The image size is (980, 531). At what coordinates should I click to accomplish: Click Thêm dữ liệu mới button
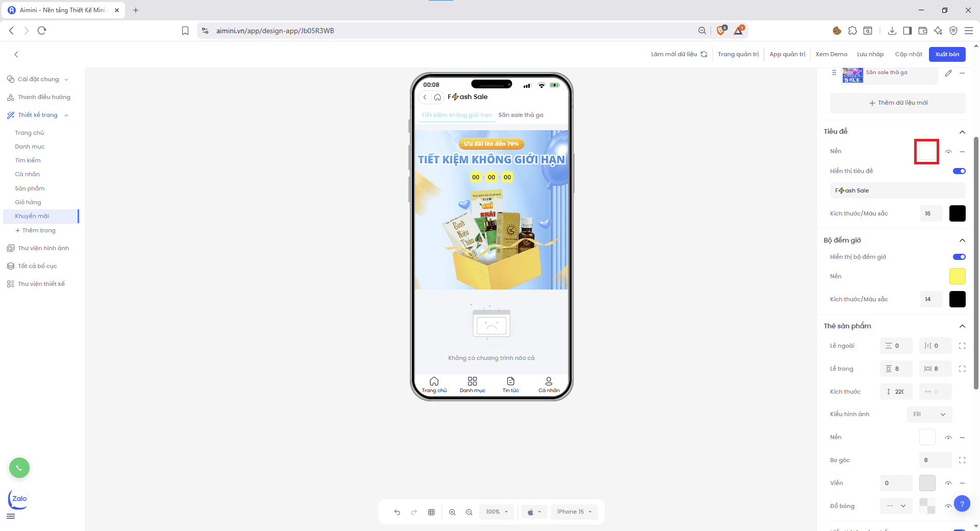[898, 103]
